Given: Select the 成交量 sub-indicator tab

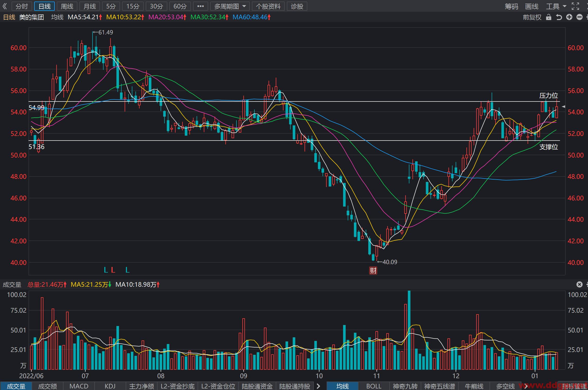Looking at the screenshot, I should coord(16,386).
